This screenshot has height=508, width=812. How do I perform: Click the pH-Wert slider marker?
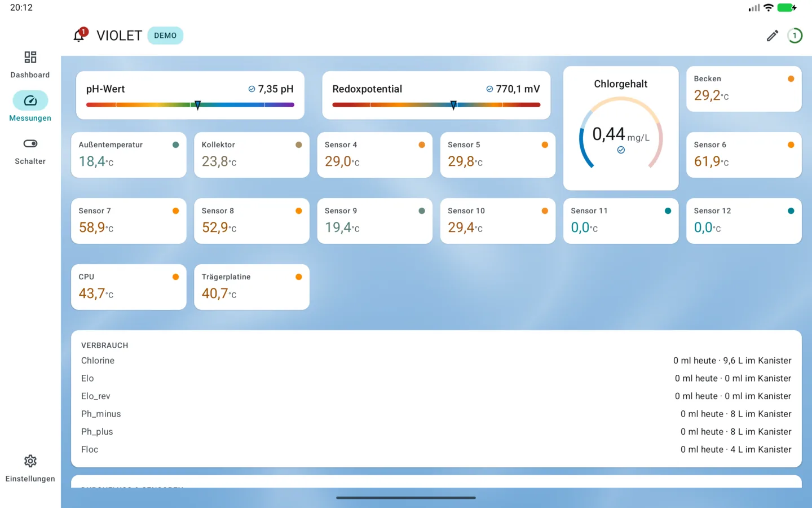197,105
